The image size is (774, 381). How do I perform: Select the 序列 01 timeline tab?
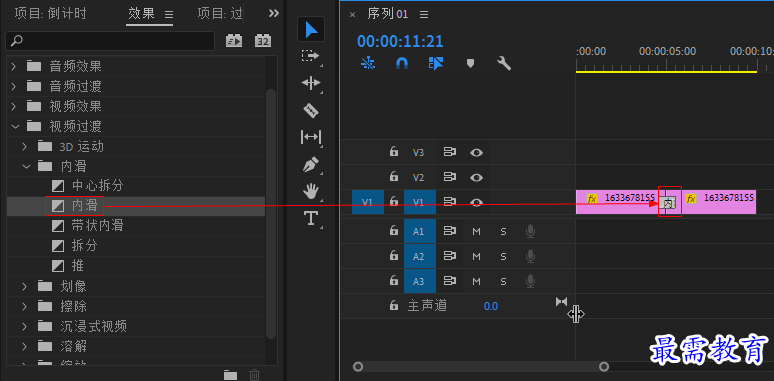(x=387, y=14)
